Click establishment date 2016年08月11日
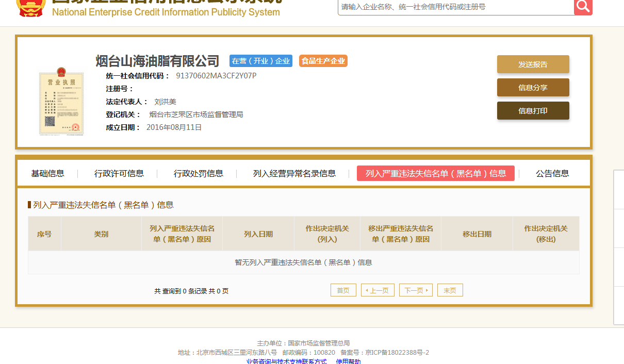This screenshot has width=624, height=364. (174, 127)
